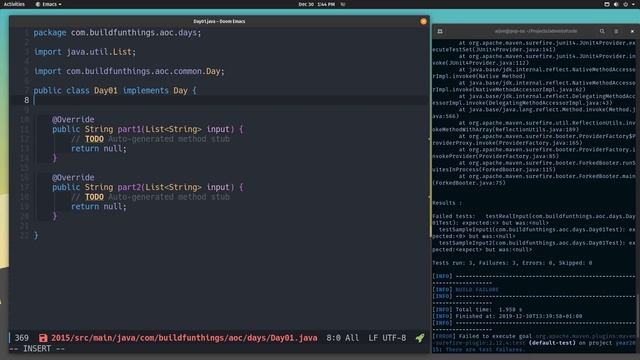The width and height of the screenshot is (640, 360).
Task: Click the Doom Emacs window title bar
Action: (x=219, y=21)
